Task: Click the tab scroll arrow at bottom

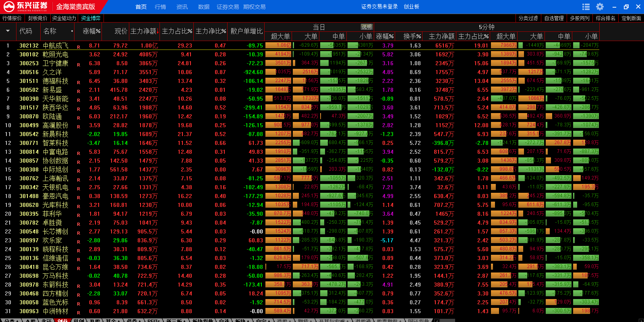Action: pos(437,320)
